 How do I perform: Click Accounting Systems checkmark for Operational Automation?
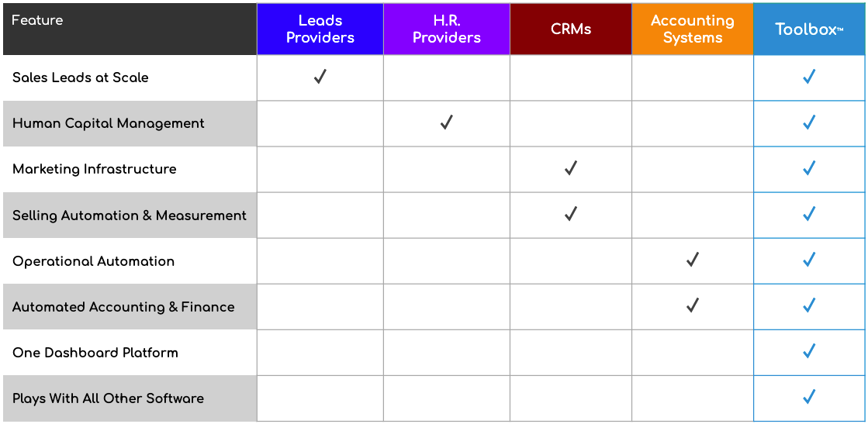(693, 260)
